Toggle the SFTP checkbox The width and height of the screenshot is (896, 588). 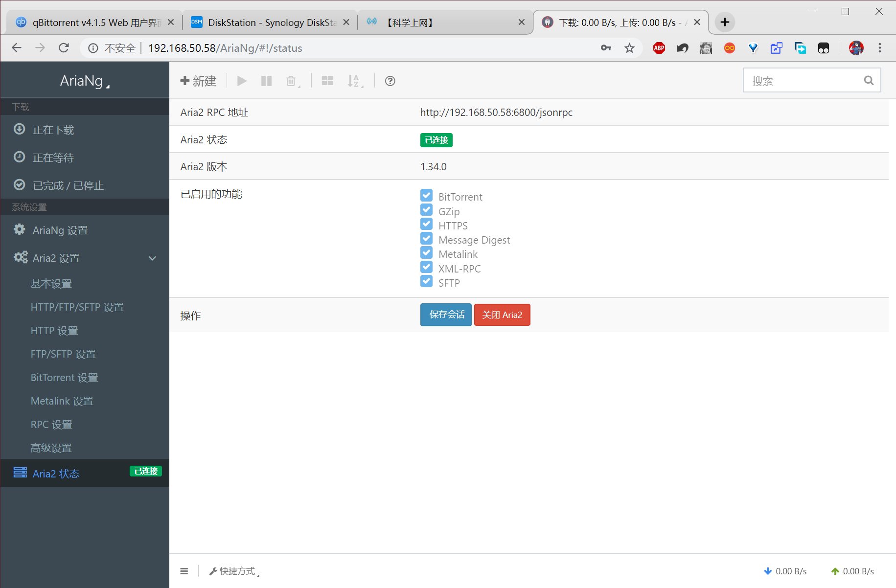pyautogui.click(x=426, y=281)
